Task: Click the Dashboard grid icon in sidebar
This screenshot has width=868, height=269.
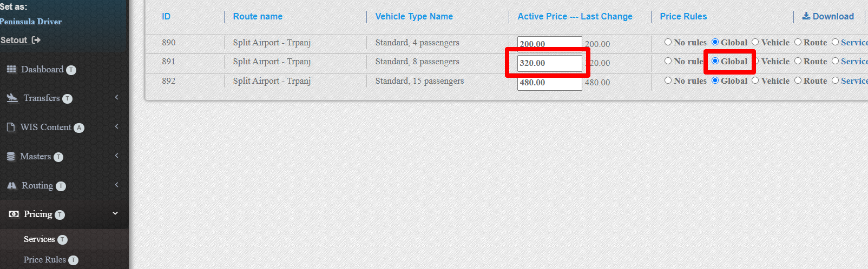Action: coord(11,70)
